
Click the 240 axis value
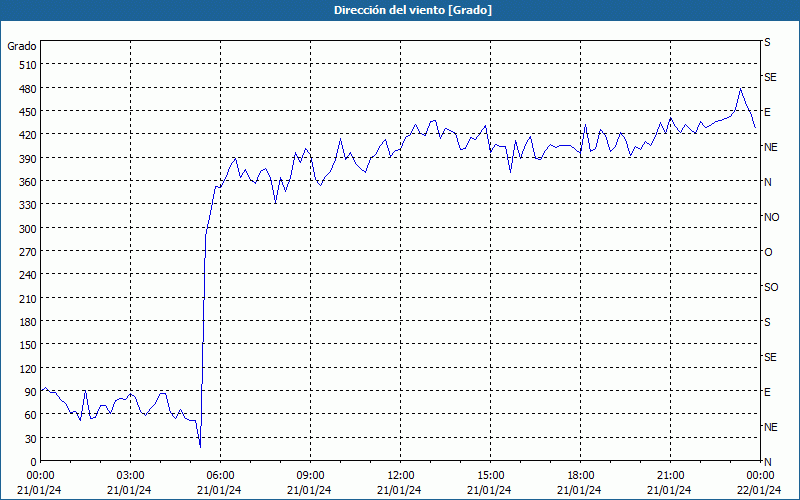coord(28,276)
